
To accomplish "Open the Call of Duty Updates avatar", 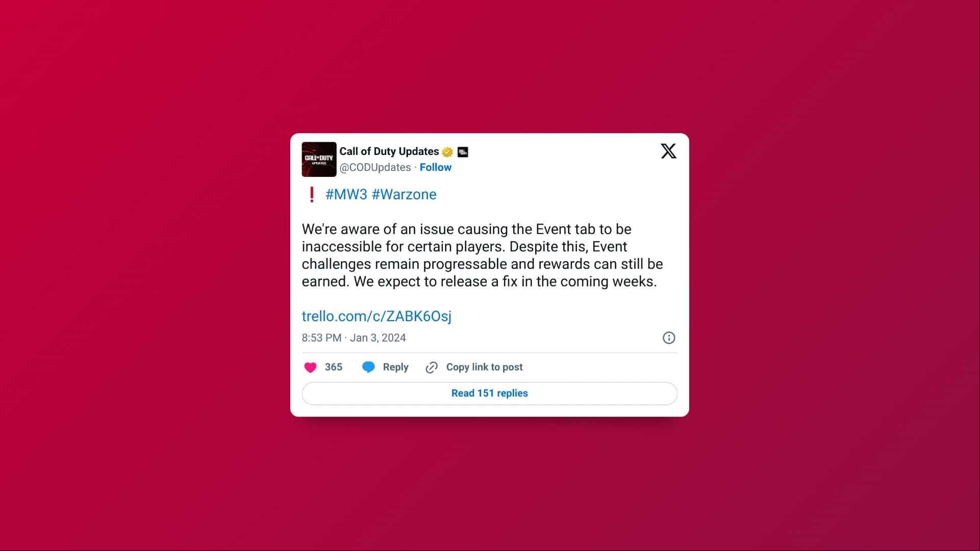I will tap(319, 160).
